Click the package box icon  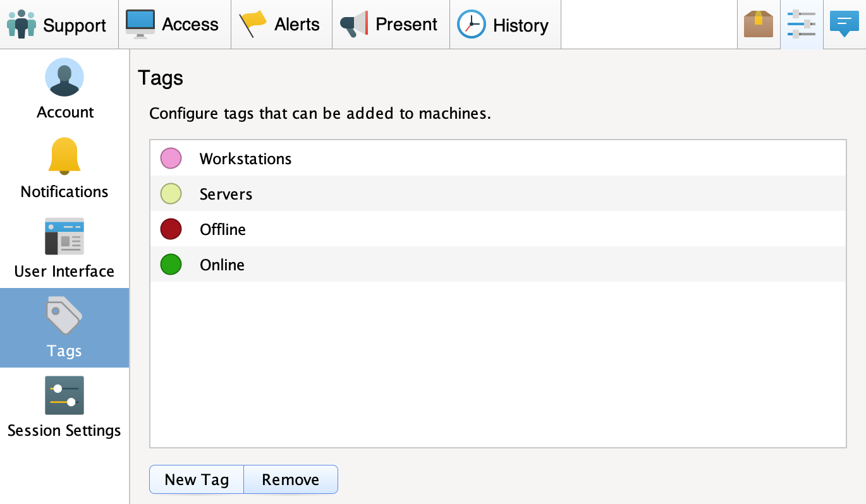[759, 25]
